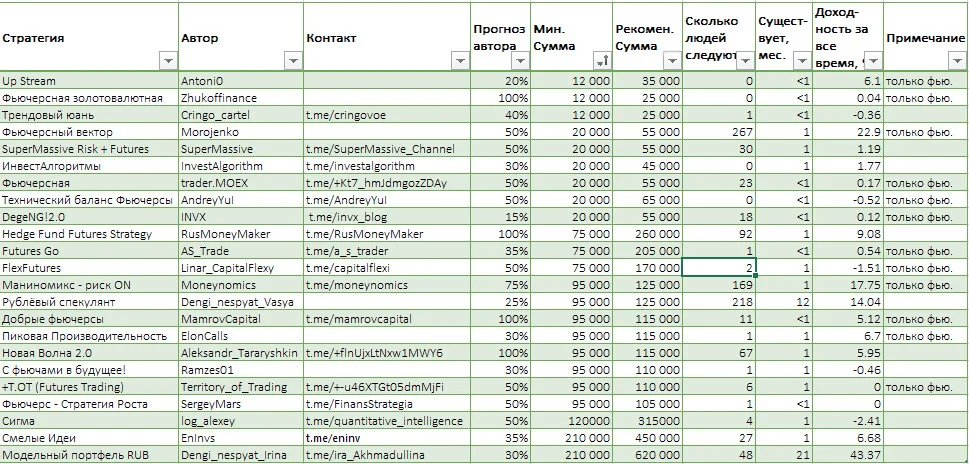Image resolution: width=969 pixels, height=464 pixels.
Task: Open the Автор column filter dropdown
Action: (x=293, y=61)
